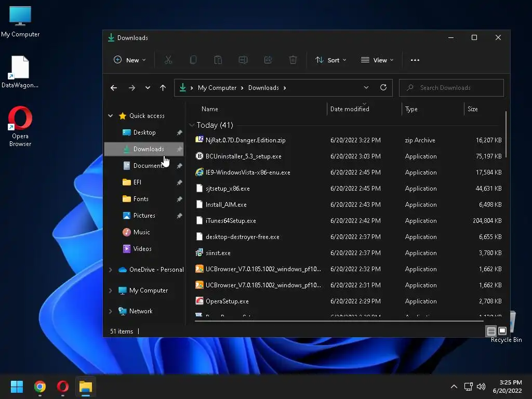Refresh the Downloads folder
This screenshot has width=532, height=399.
tap(383, 87)
